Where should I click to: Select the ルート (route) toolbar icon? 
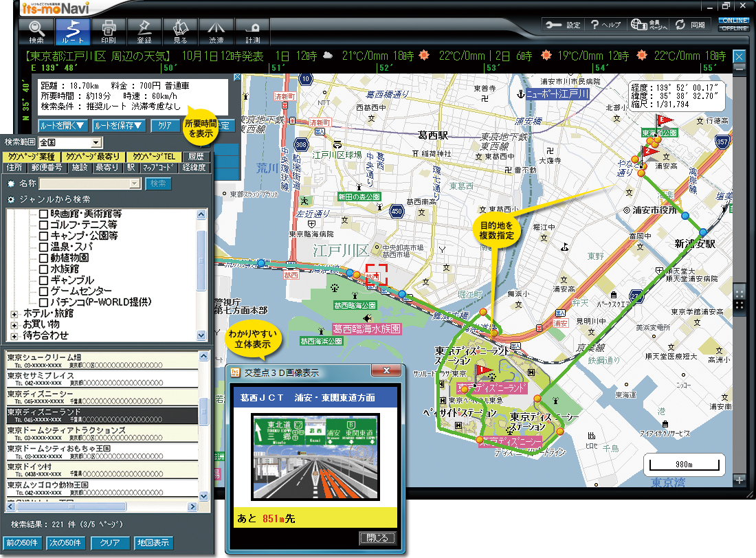point(72,31)
